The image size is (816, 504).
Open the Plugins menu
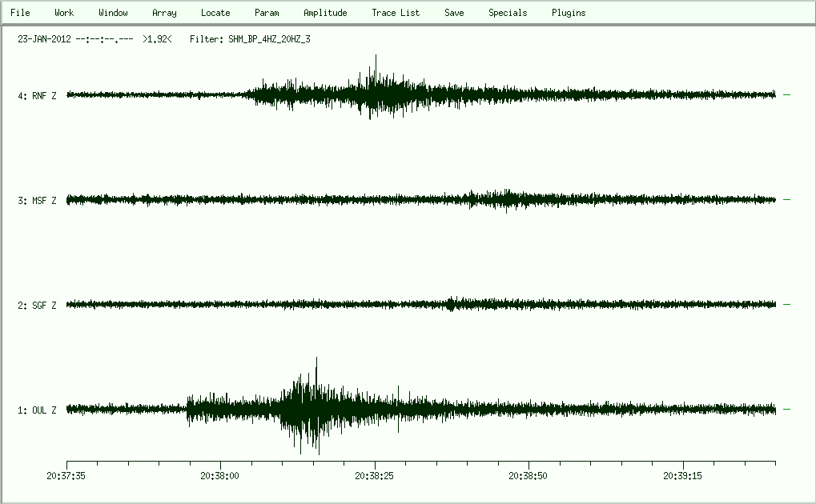pyautogui.click(x=569, y=13)
